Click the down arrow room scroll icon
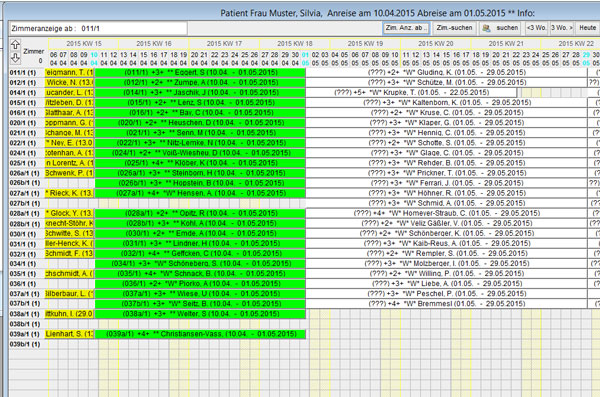The image size is (600, 397). tap(15, 57)
